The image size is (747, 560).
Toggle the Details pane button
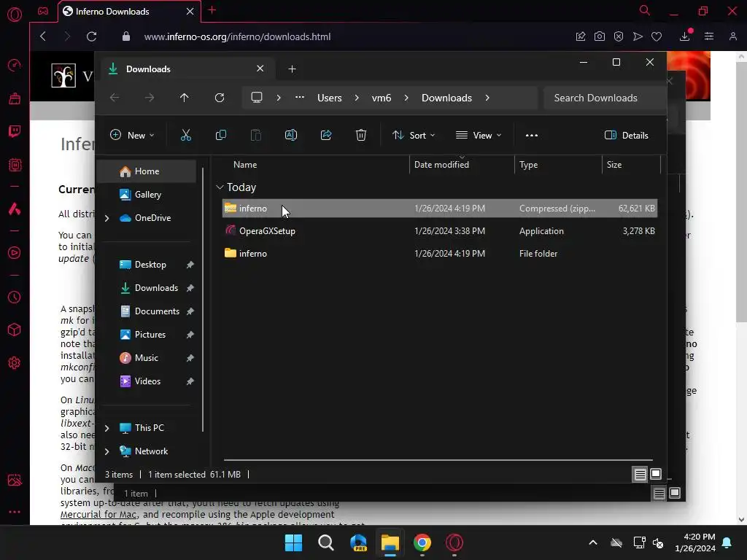pyautogui.click(x=626, y=135)
